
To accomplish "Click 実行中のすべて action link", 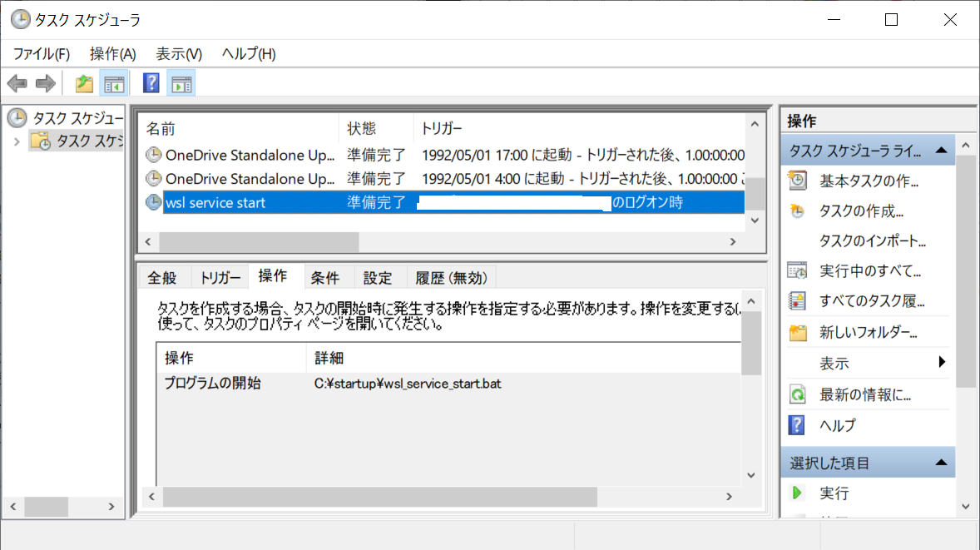I will point(871,270).
